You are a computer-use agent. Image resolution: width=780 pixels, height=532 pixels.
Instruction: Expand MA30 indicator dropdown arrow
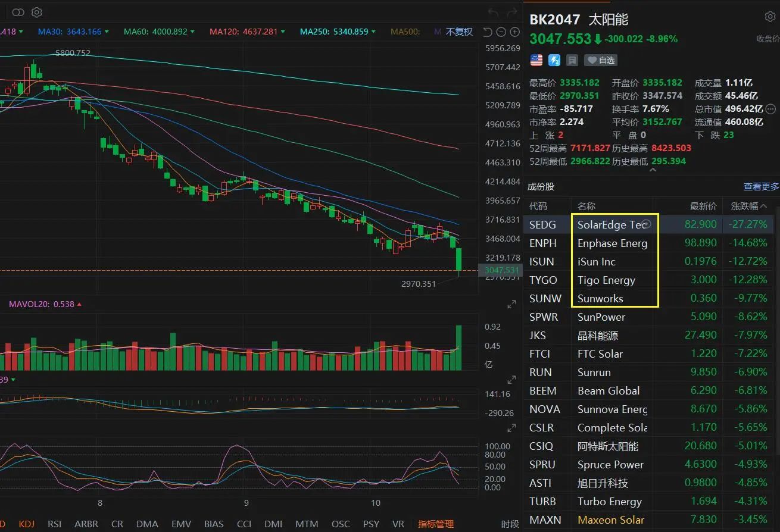pos(107,32)
